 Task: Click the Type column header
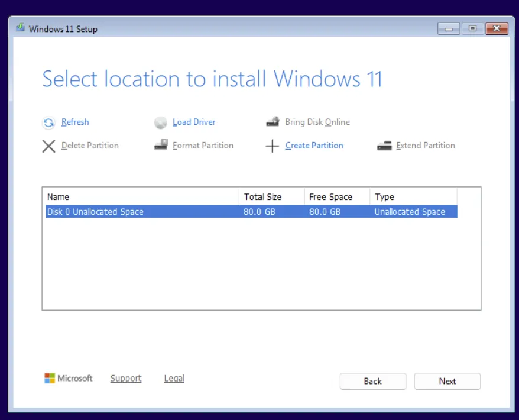(413, 197)
